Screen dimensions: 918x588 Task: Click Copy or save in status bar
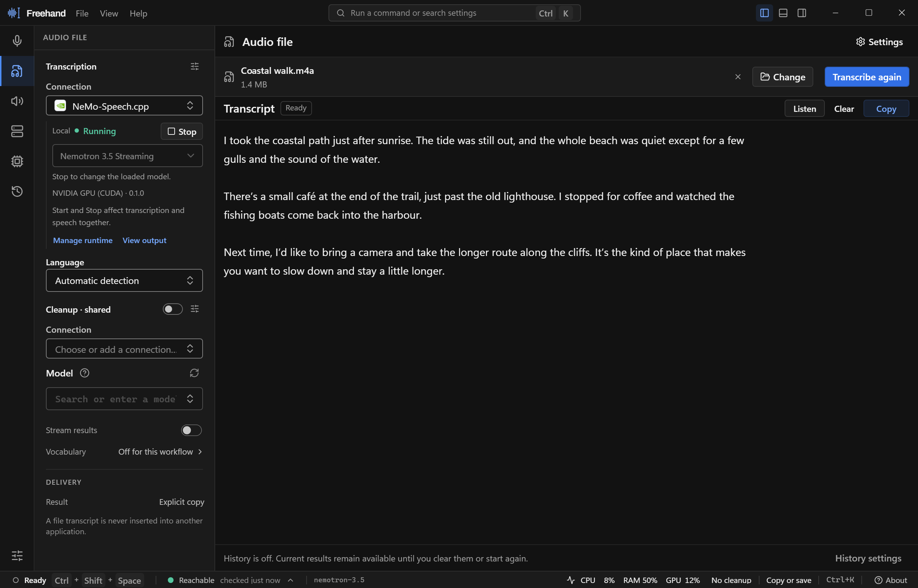(789, 580)
